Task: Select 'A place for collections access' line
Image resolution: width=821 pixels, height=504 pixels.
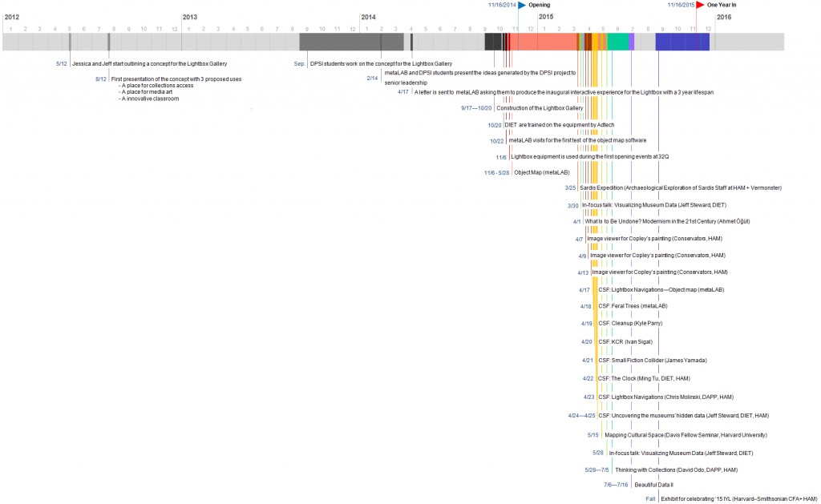Action: click(156, 86)
